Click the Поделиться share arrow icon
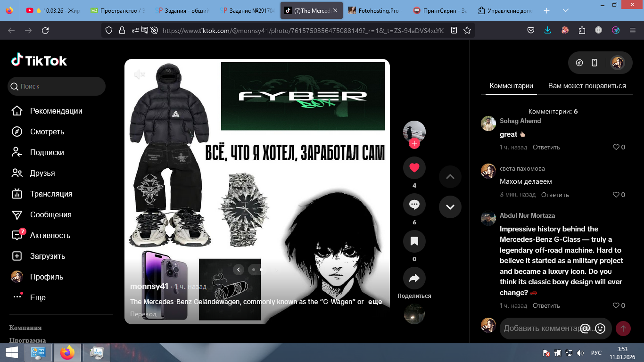644x362 pixels. tap(414, 278)
